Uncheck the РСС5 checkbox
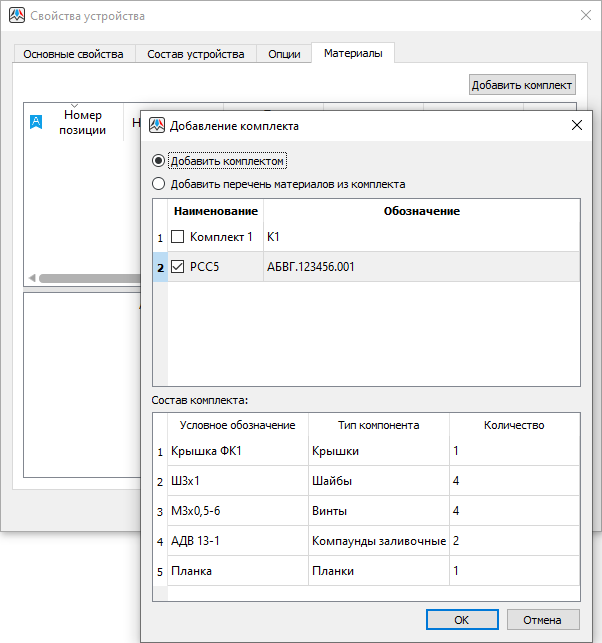The height and width of the screenshot is (643, 602). click(x=177, y=267)
